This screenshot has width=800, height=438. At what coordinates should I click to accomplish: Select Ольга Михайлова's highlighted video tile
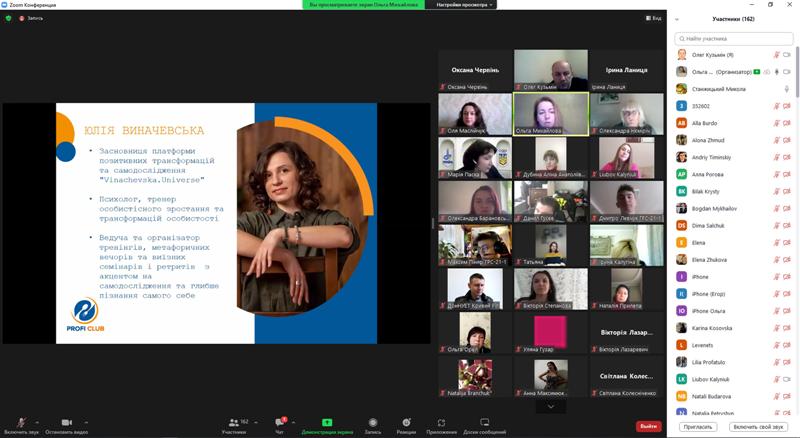click(551, 114)
